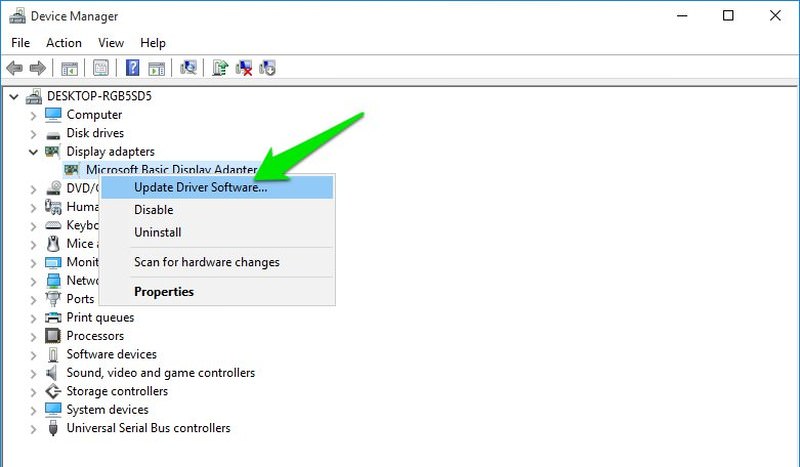
Task: Click the Uninstall device toolbar icon with red X
Action: (244, 67)
